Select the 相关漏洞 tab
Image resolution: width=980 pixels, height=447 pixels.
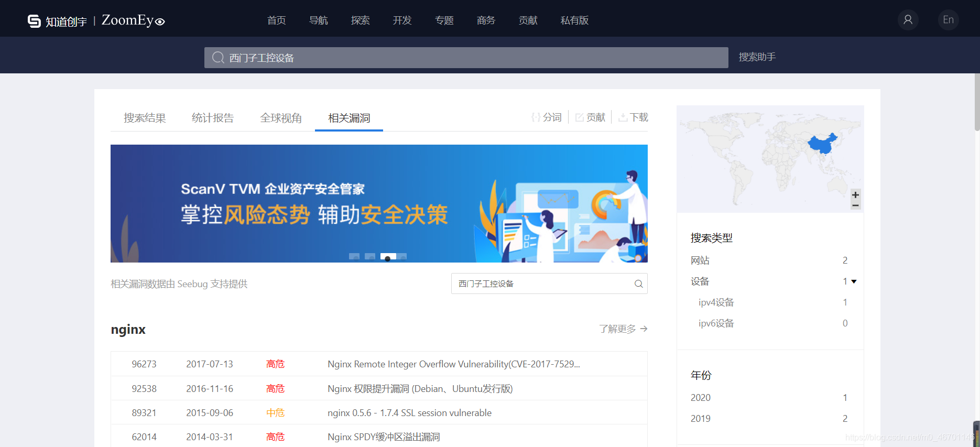(349, 118)
